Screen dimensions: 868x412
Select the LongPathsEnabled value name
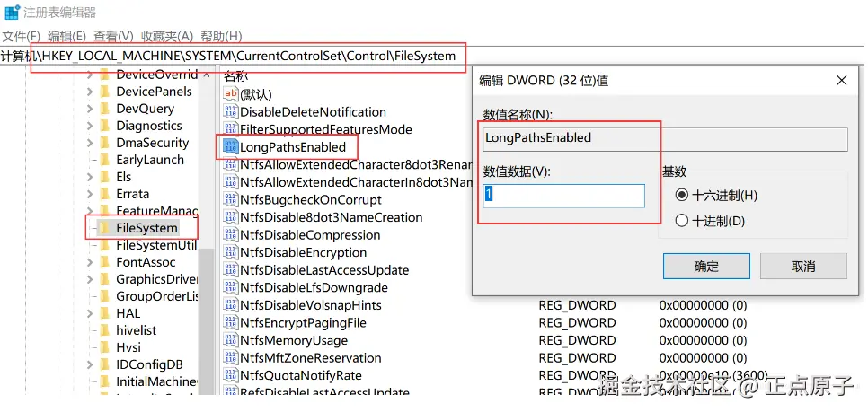tap(293, 147)
